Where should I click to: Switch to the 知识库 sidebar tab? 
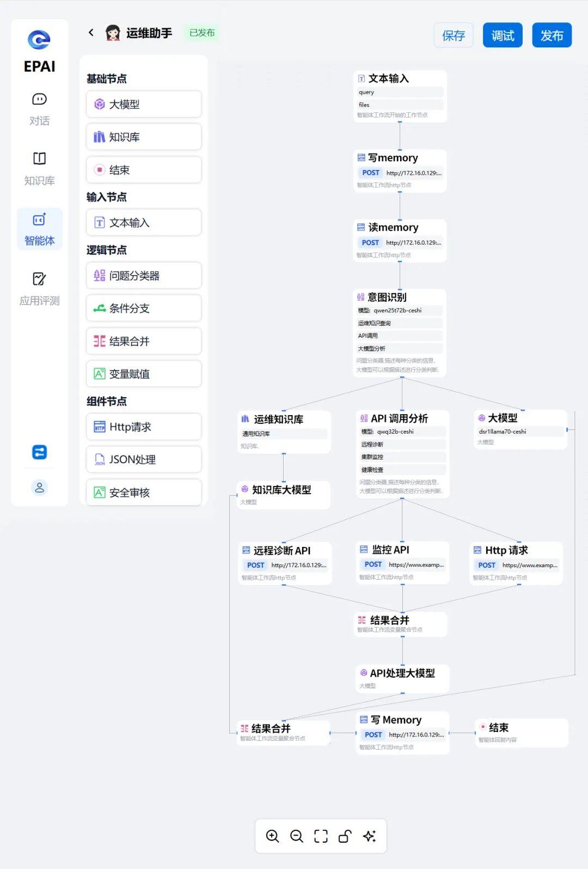coord(39,169)
